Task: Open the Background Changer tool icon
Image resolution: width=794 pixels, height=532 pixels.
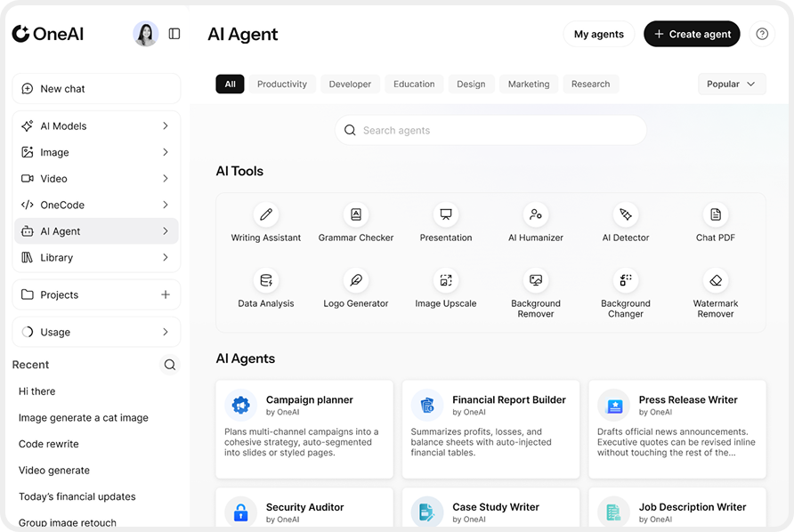Action: coord(626,280)
